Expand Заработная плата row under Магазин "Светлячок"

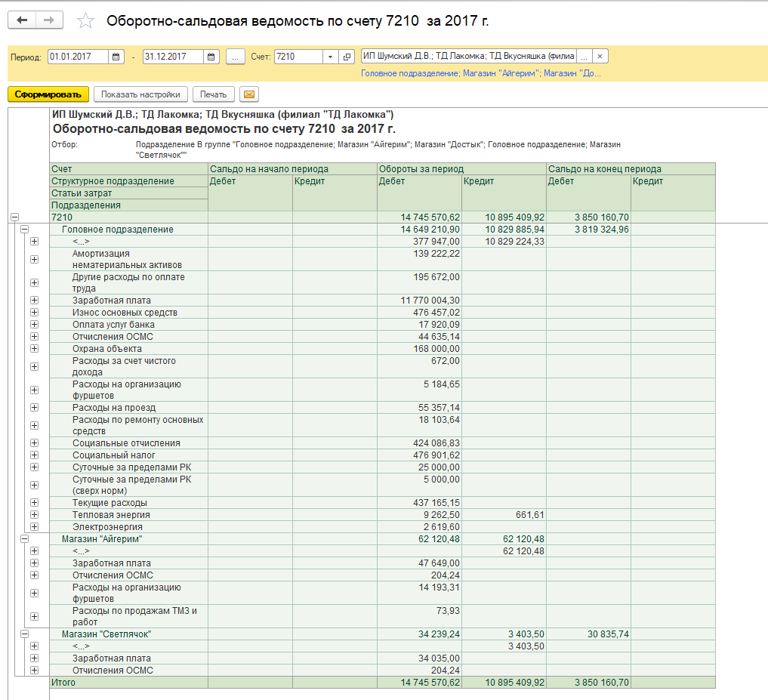click(x=34, y=658)
